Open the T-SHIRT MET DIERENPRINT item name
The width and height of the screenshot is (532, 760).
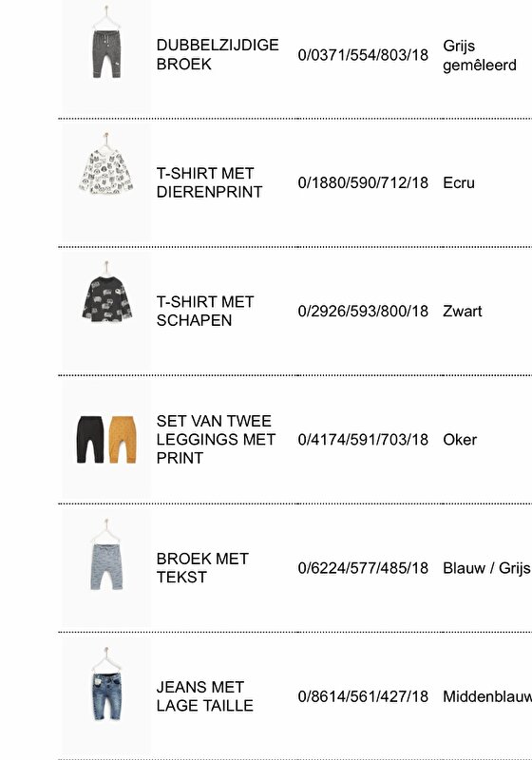(209, 182)
